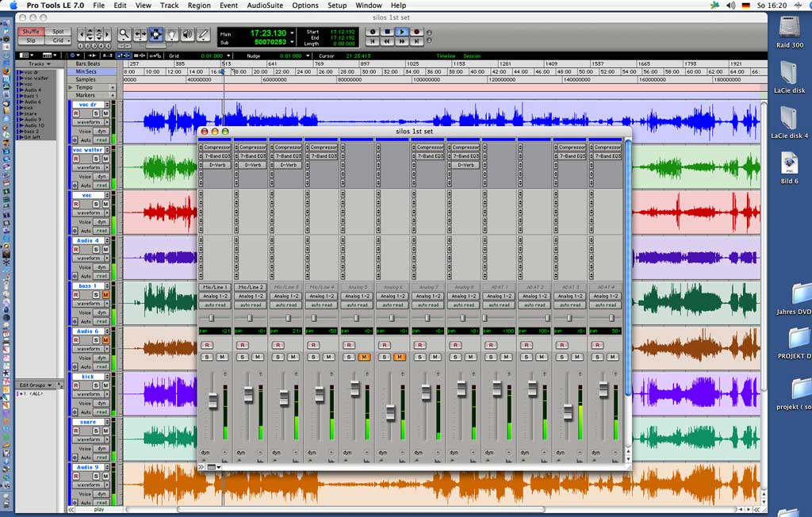Click the audio waveform vertical zoom button
812x517 pixels.
click(90, 35)
